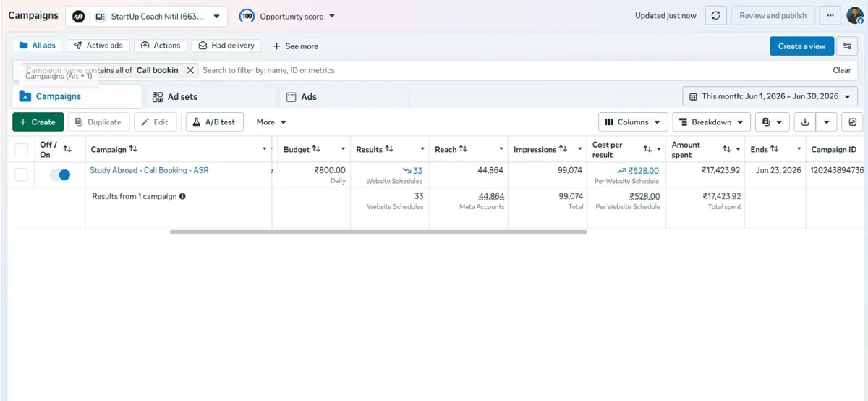Viewport: 868px width, 401px height.
Task: Open view settings sliders icon
Action: [847, 46]
